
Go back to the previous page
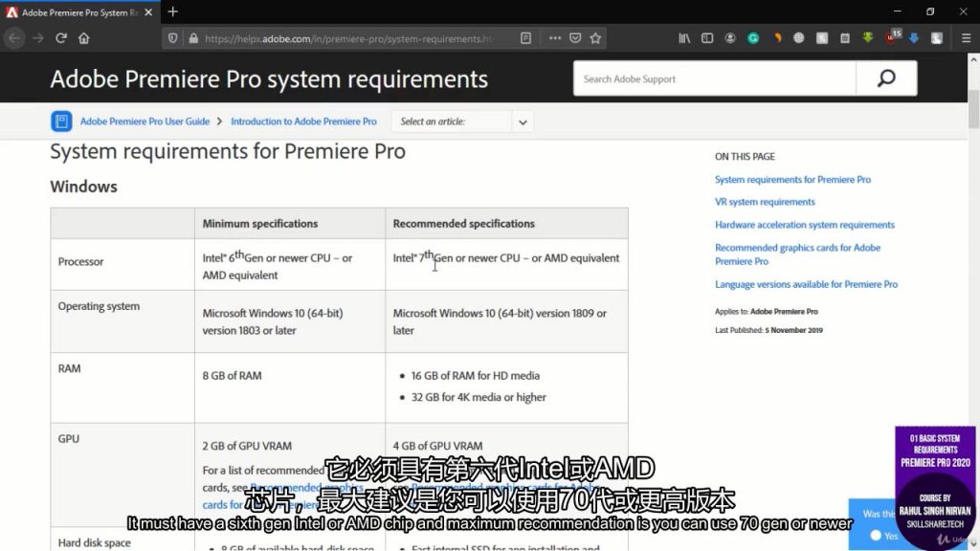tap(14, 38)
